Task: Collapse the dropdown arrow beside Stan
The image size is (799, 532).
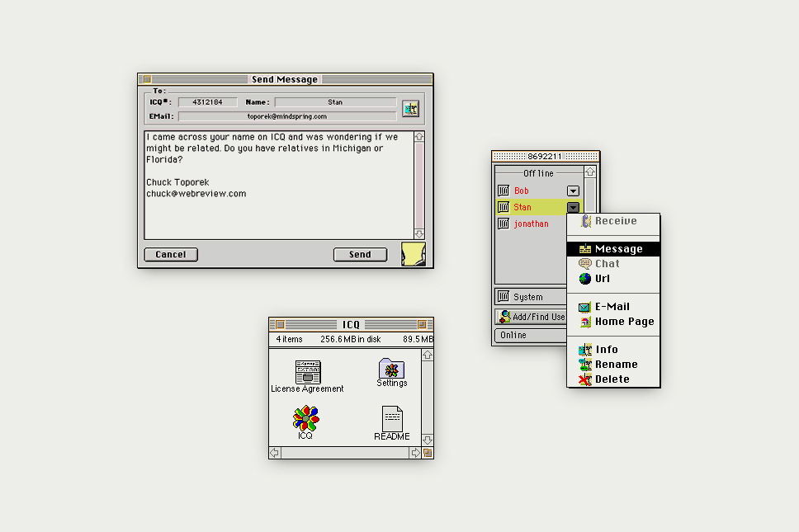Action: click(573, 208)
